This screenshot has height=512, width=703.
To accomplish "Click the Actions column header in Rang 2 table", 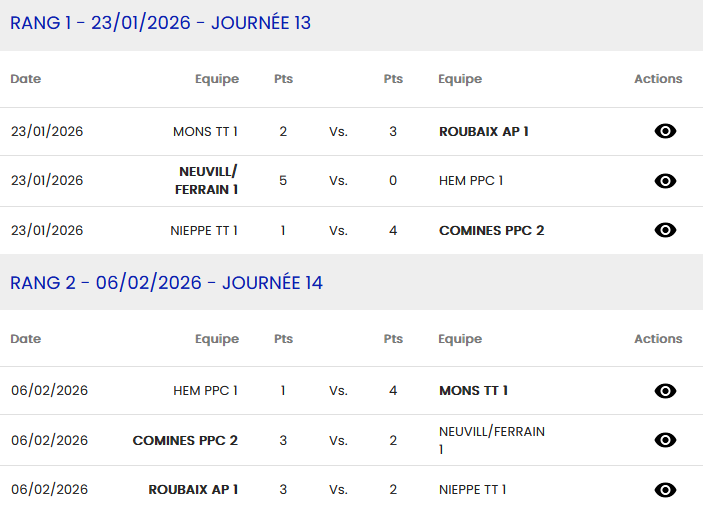I will coord(658,339).
